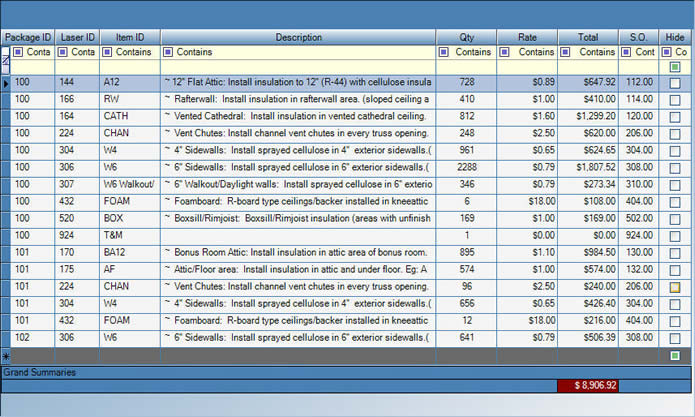Click rate cell '$1.10'

click(x=527, y=253)
